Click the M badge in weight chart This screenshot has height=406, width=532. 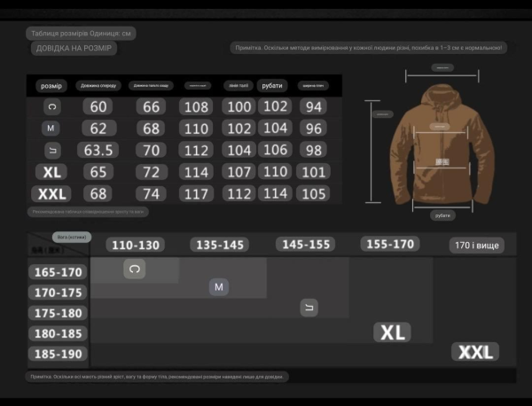click(x=219, y=287)
